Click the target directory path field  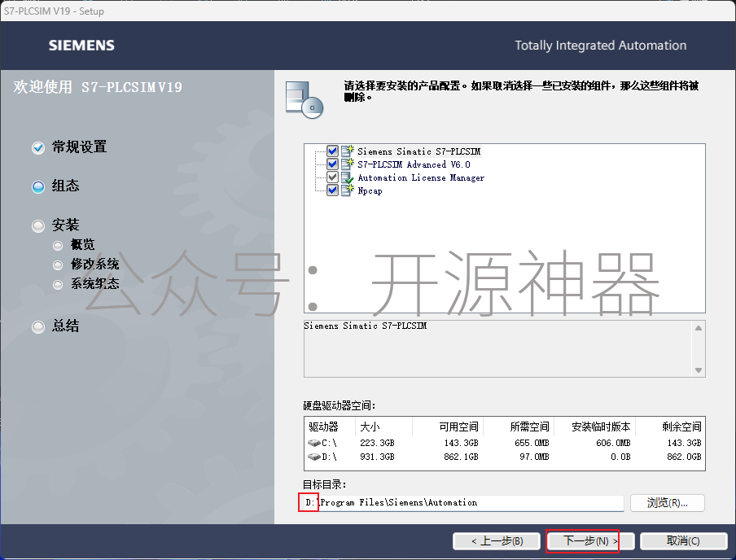click(463, 503)
